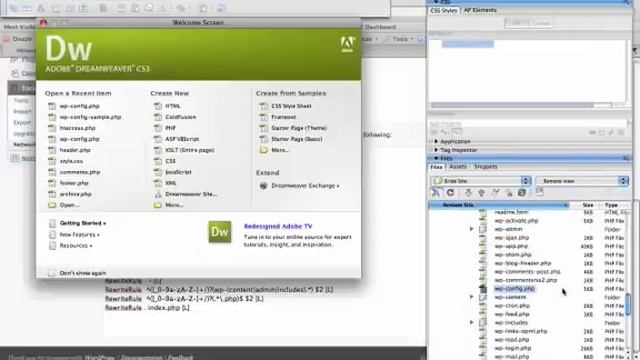This screenshot has height=360, width=640.
Task: Click the Dreamweaver Exchange globe icon
Action: tap(263, 186)
